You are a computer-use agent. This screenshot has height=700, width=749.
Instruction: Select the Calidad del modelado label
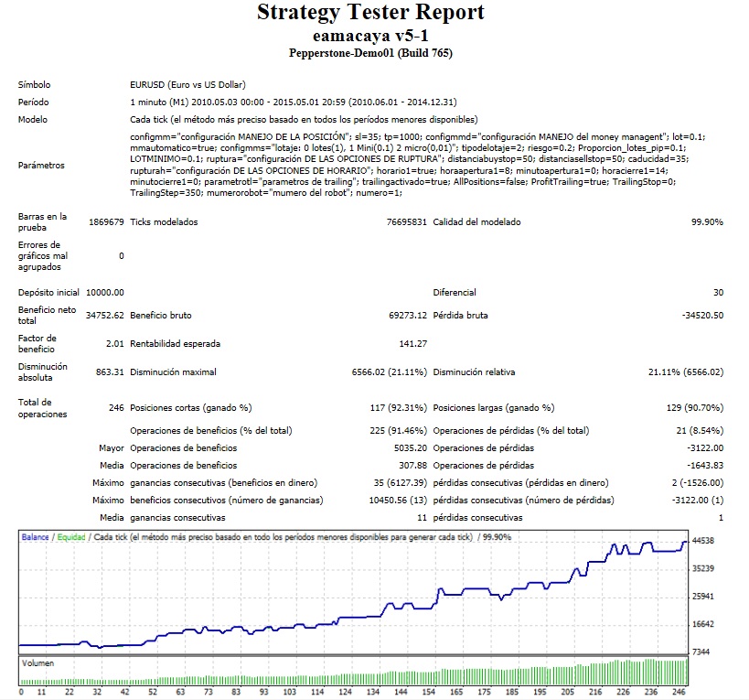(x=476, y=222)
